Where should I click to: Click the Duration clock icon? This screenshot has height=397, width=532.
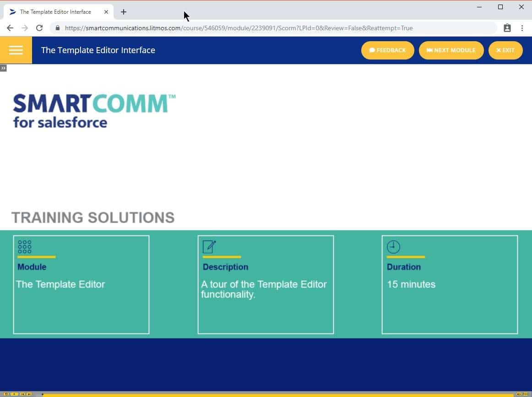[393, 247]
